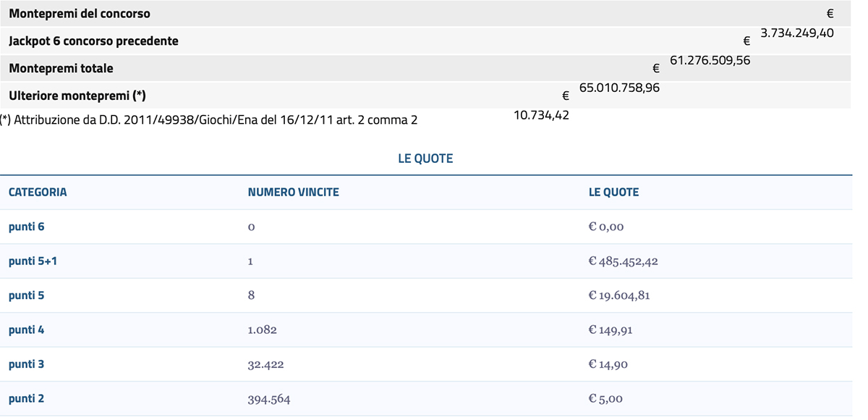This screenshot has height=420, width=868.
Task: Click the Ulteriore montepremi (*) label
Action: click(x=77, y=96)
